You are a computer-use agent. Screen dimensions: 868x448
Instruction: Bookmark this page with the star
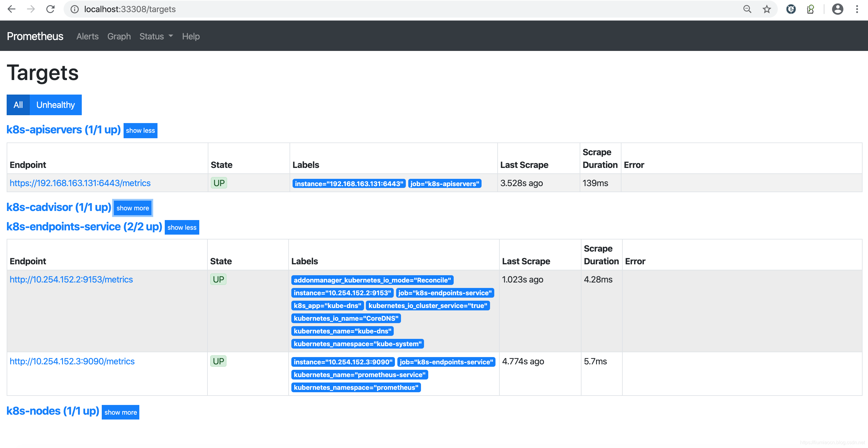coord(767,9)
